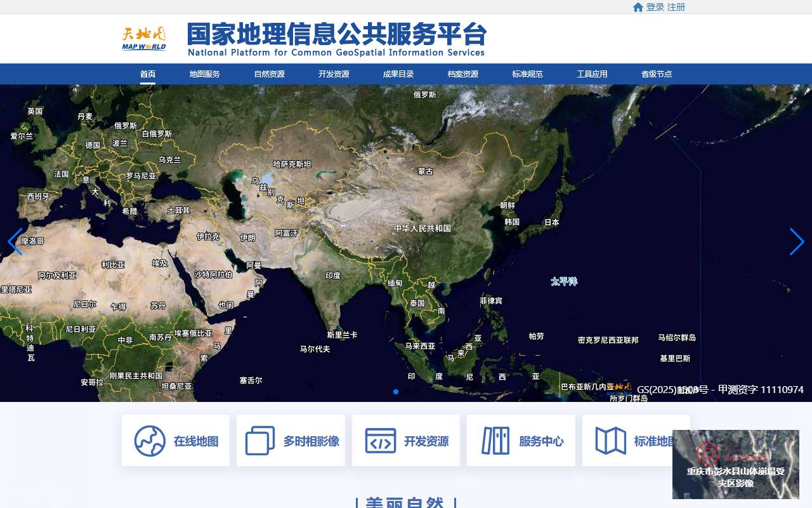
Task: Open the 服务中心 label
Action: 541,441
